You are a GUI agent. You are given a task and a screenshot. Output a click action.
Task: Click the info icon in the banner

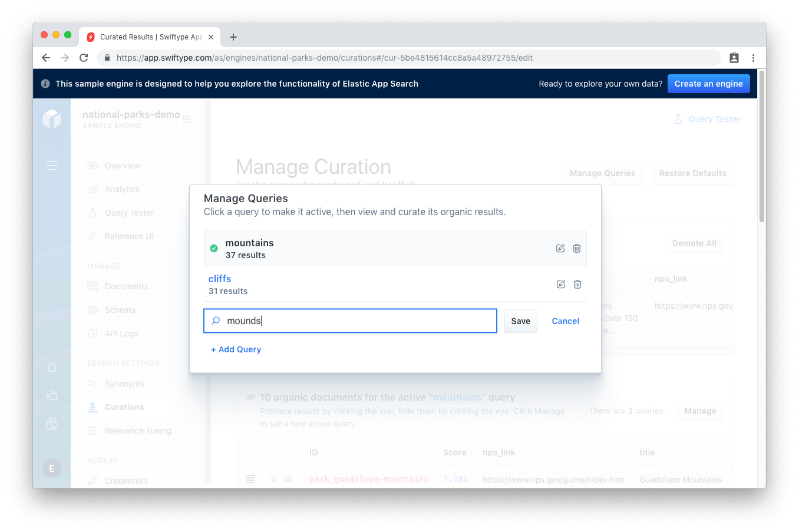(45, 84)
